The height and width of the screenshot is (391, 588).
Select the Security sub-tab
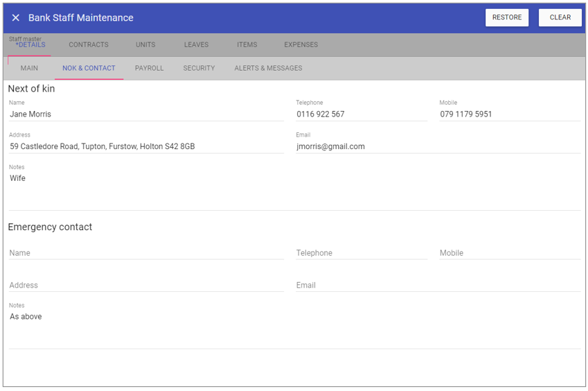[199, 69]
